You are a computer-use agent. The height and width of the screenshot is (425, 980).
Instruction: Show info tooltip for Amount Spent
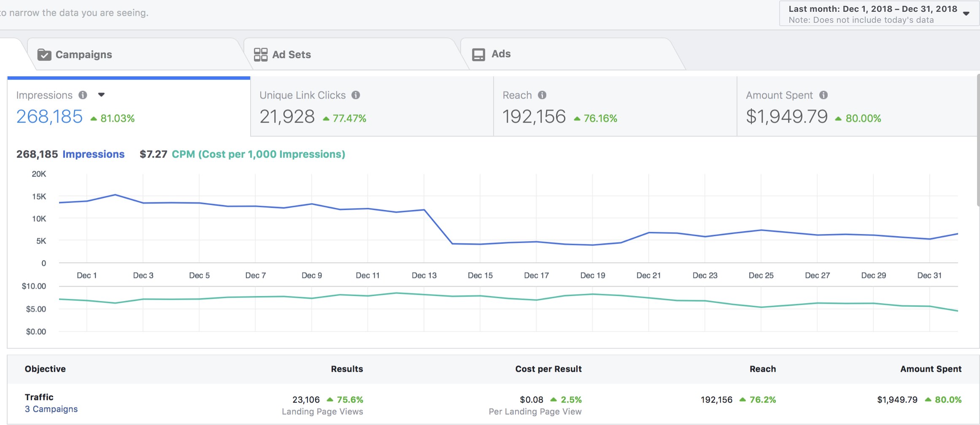[x=823, y=95]
